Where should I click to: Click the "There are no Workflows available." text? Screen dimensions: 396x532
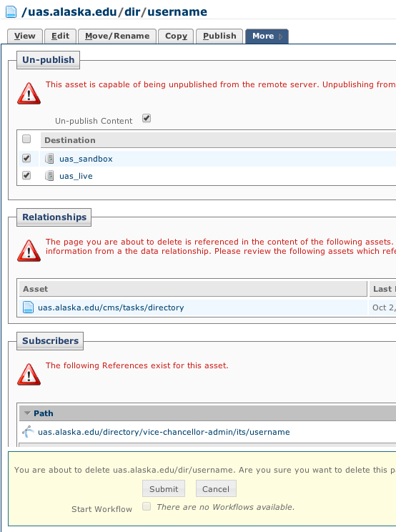(x=225, y=507)
